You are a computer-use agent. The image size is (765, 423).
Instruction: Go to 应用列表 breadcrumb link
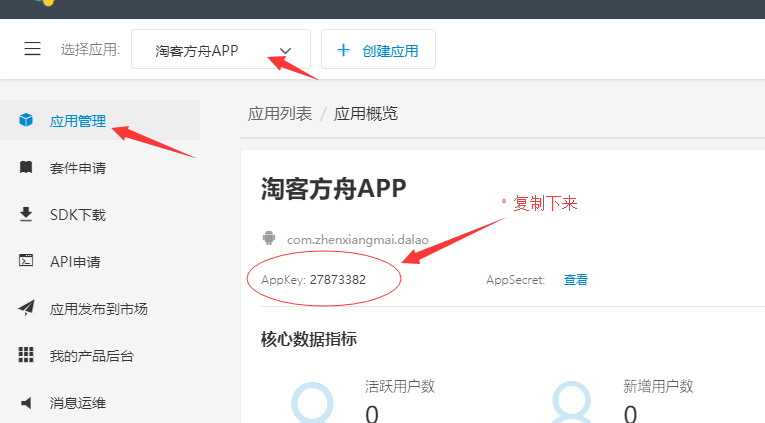pyautogui.click(x=280, y=114)
